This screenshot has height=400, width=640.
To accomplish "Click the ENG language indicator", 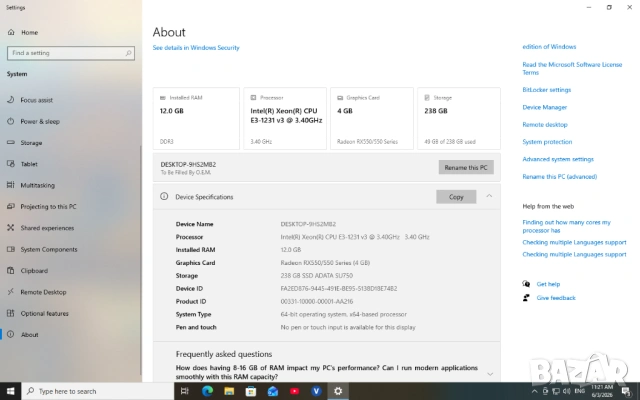I will click(x=580, y=391).
